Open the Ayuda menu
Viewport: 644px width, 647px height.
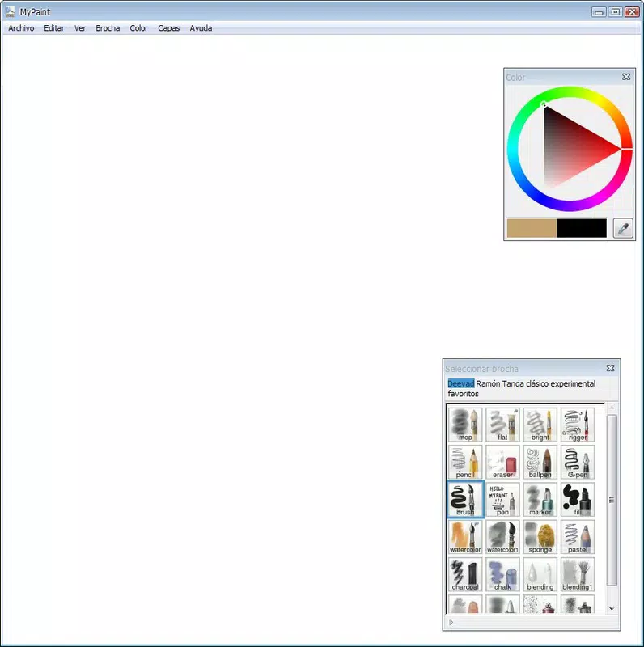[x=201, y=28]
